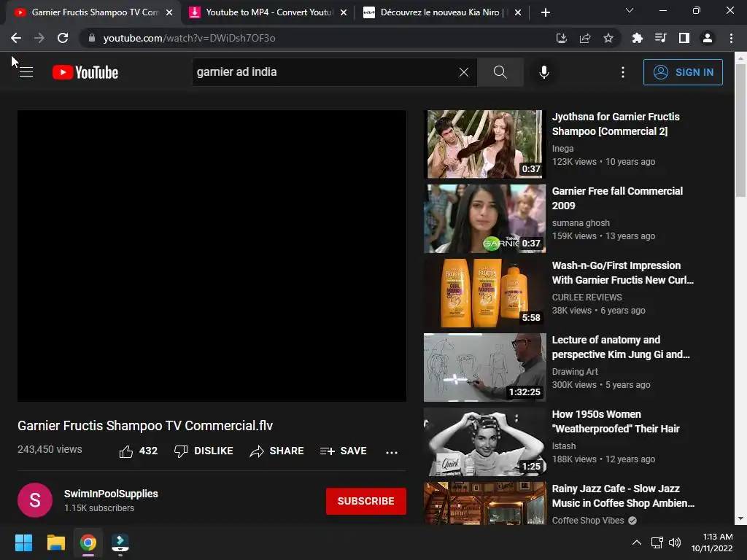Click the channel name Inega
Screen dimensions: 747x560
click(x=562, y=149)
